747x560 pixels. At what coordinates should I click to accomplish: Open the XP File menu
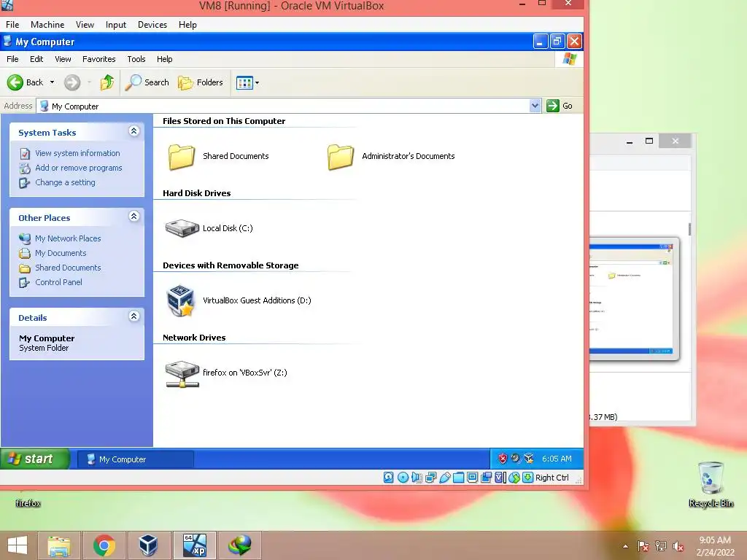coord(12,59)
